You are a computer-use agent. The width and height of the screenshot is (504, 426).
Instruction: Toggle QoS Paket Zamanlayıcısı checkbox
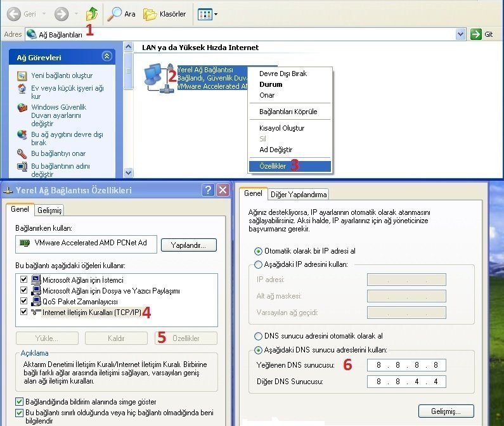pos(23,301)
